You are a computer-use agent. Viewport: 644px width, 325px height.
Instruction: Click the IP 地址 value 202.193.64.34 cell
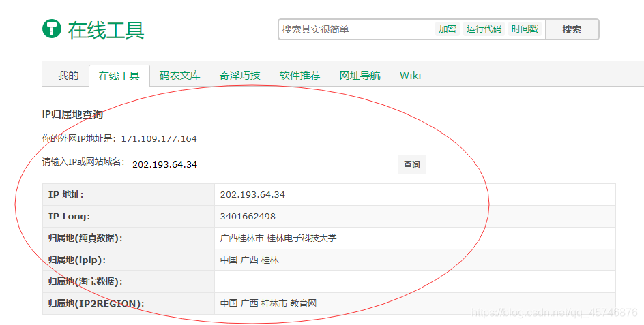(x=415, y=194)
